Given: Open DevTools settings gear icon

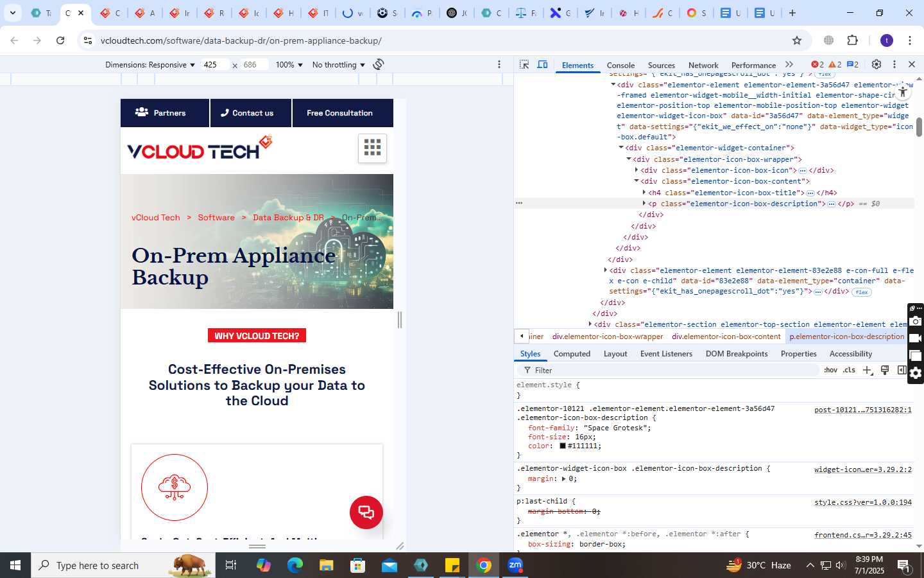Looking at the screenshot, I should coord(877,64).
